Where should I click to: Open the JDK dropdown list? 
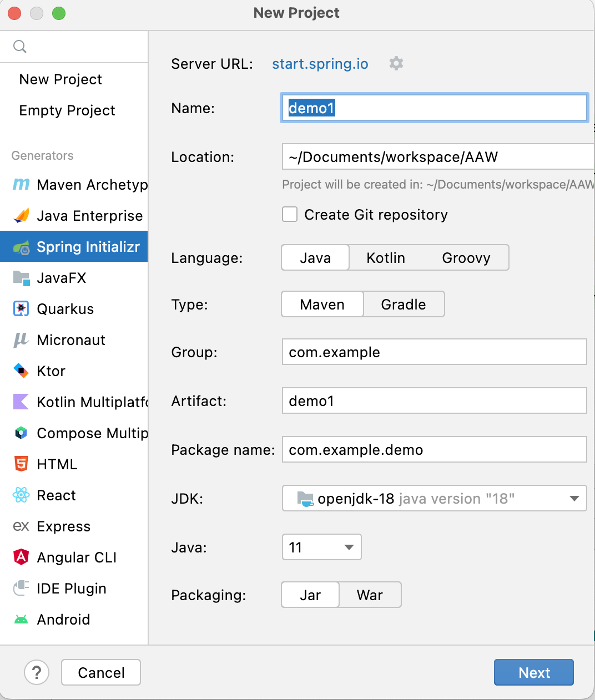click(x=574, y=499)
